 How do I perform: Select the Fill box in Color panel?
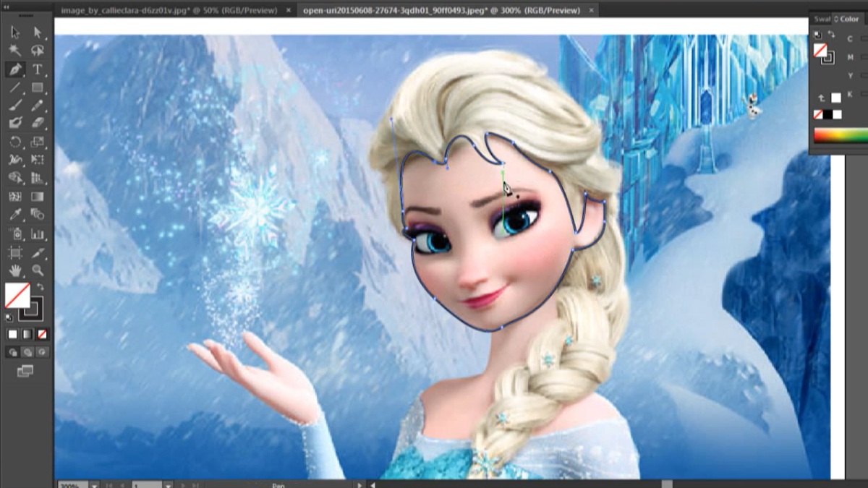point(820,50)
